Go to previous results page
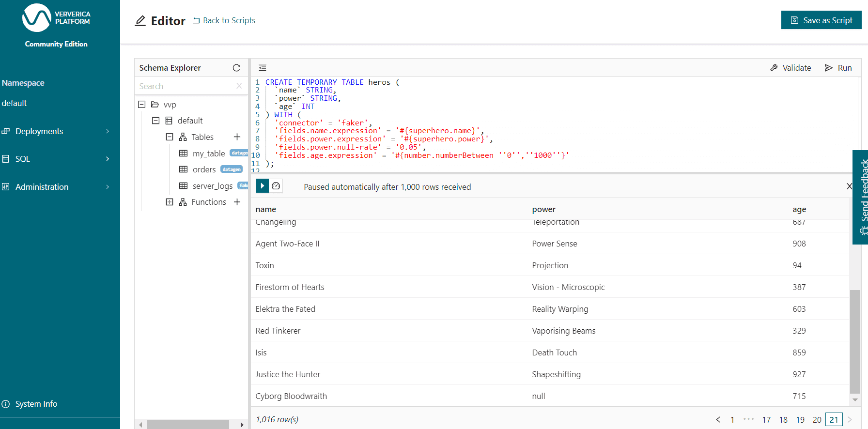This screenshot has height=429, width=868. point(718,420)
